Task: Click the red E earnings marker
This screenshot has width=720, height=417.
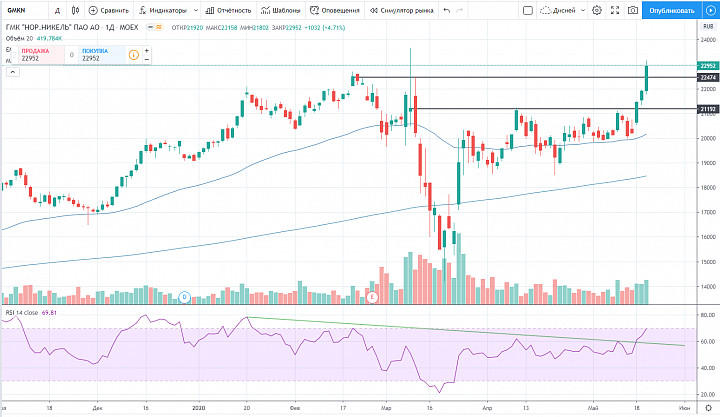Action: click(372, 297)
